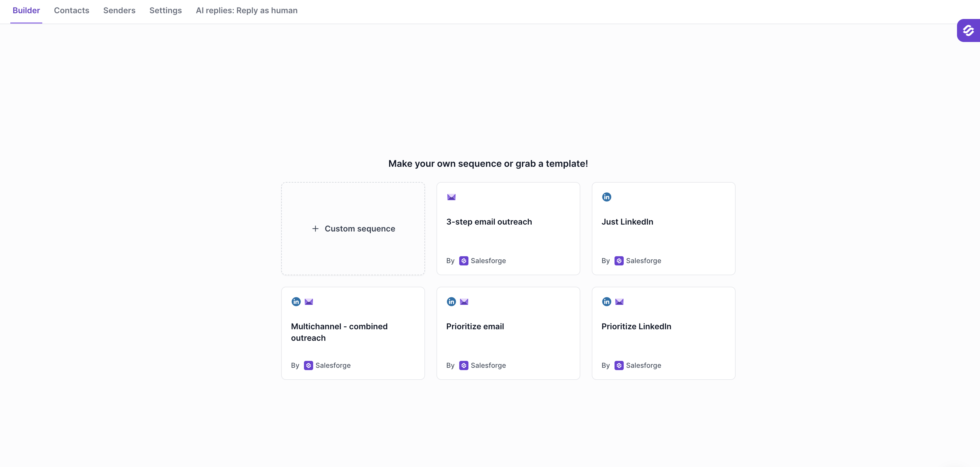This screenshot has height=467, width=980.
Task: Click envelope icon on 3-step email outreach card
Action: 451,197
